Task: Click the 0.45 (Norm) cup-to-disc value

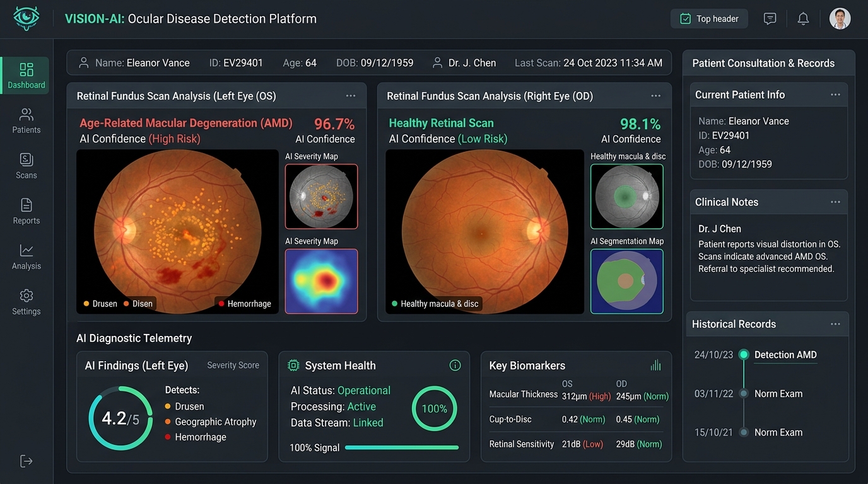Action: tap(638, 419)
